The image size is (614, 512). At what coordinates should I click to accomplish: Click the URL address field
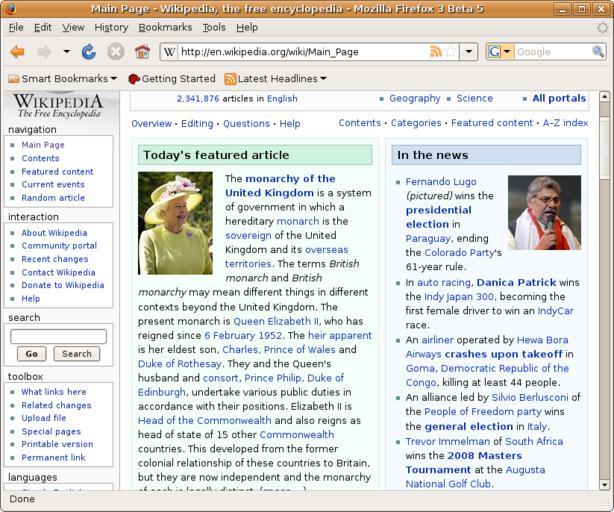(303, 52)
